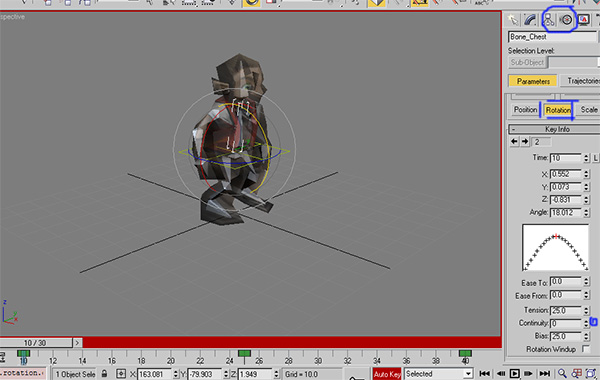Select the Scale key info button
This screenshot has width=600, height=380.
589,110
